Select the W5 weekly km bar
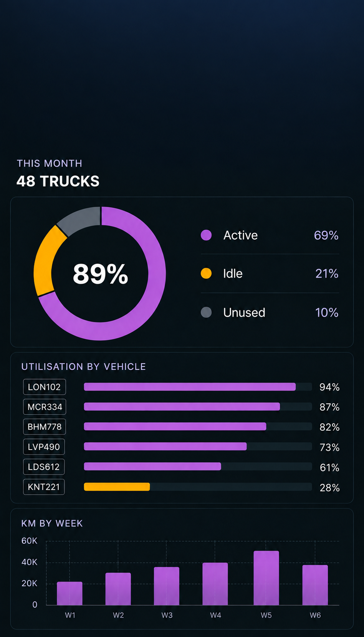364x637 pixels. (266, 578)
